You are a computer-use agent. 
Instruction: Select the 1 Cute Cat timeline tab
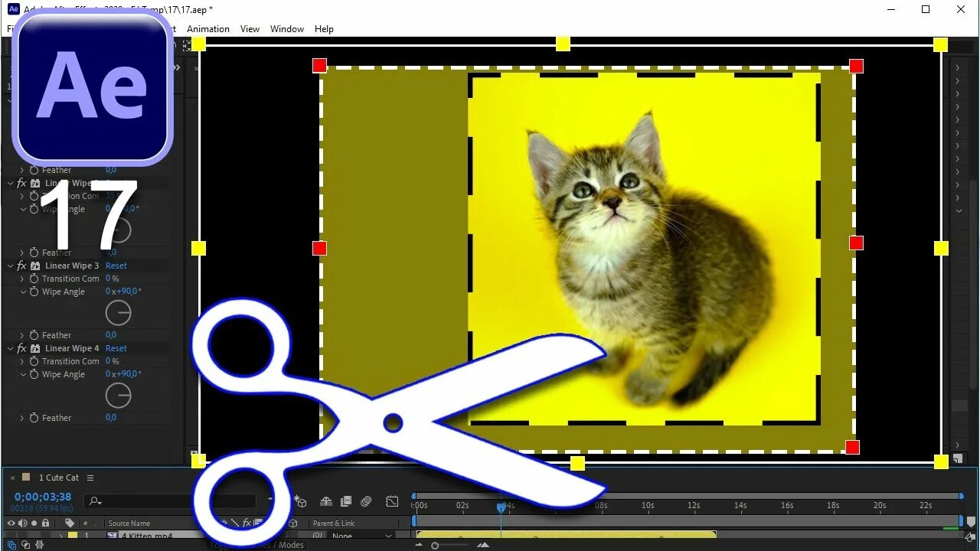click(59, 478)
